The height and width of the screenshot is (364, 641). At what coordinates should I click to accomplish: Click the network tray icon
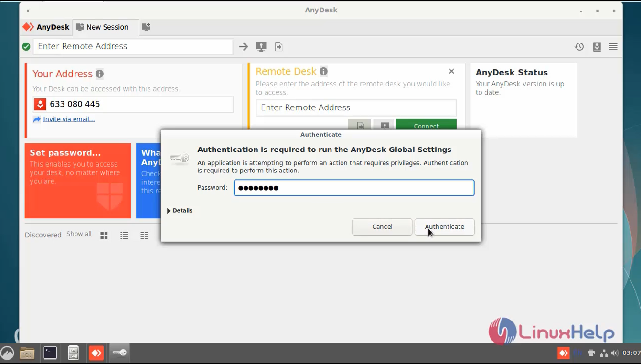pos(604,353)
